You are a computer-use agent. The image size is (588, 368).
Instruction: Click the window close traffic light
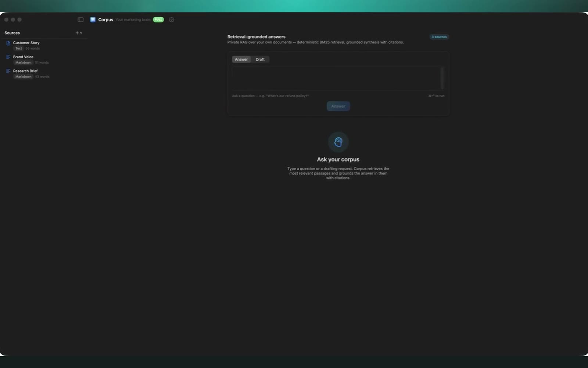click(6, 20)
